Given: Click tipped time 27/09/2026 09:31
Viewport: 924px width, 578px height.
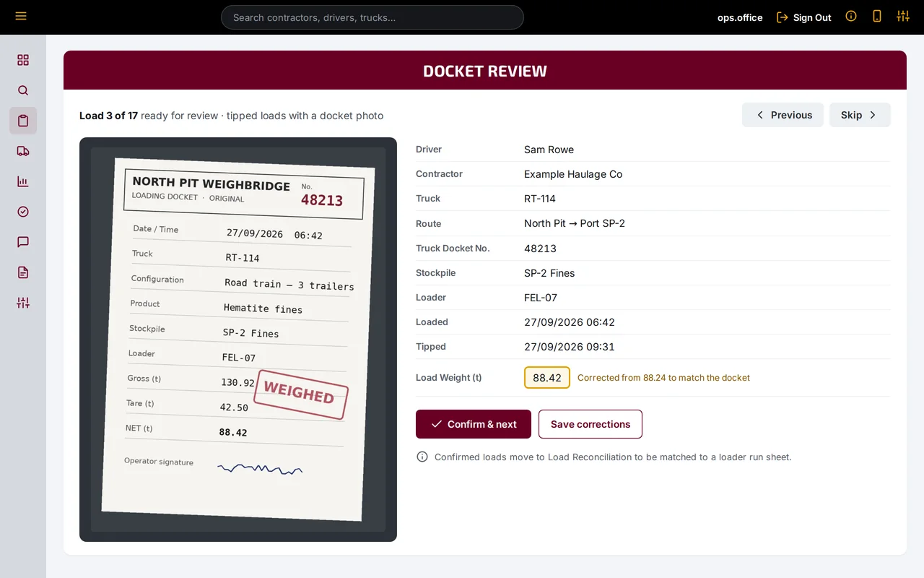Looking at the screenshot, I should click(570, 347).
